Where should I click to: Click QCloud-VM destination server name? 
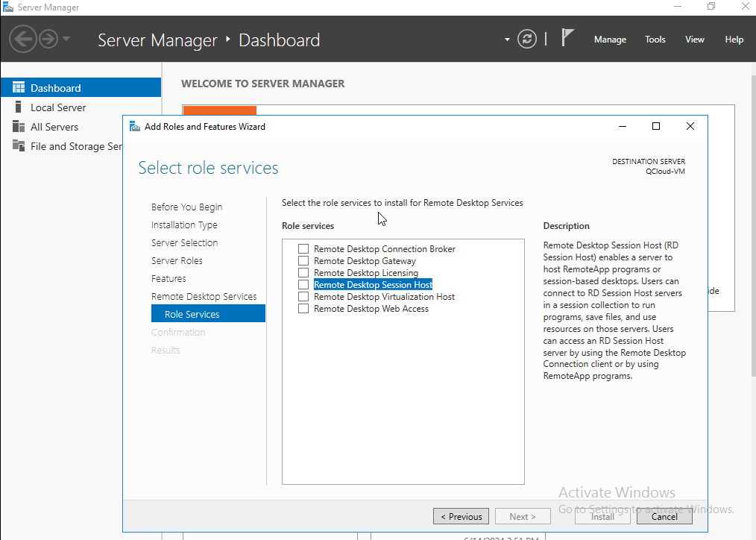[x=665, y=171]
